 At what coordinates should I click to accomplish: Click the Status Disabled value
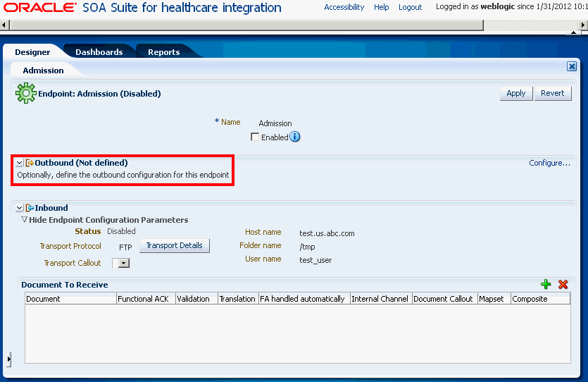121,231
